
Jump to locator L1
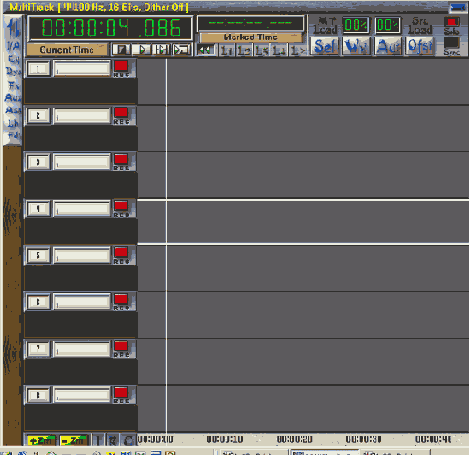pos(227,51)
